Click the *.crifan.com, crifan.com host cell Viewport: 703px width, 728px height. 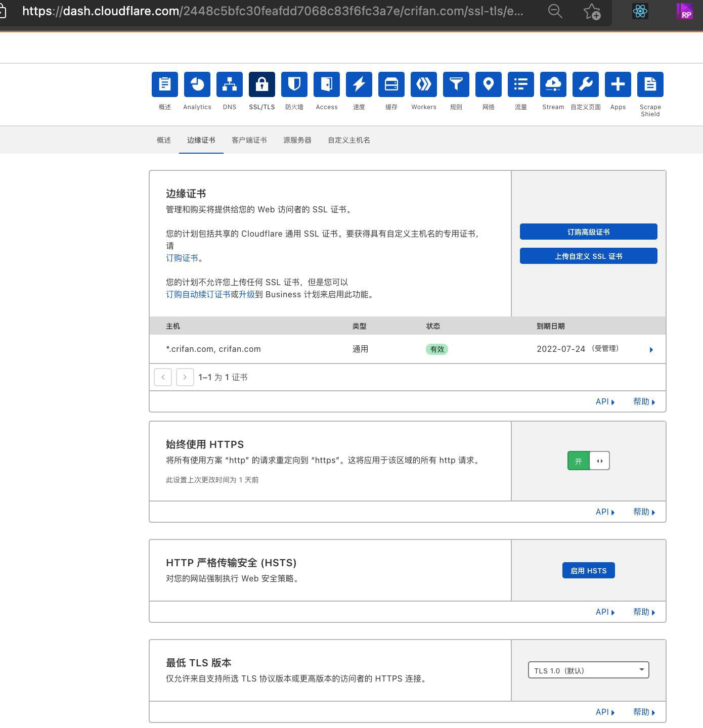click(213, 349)
